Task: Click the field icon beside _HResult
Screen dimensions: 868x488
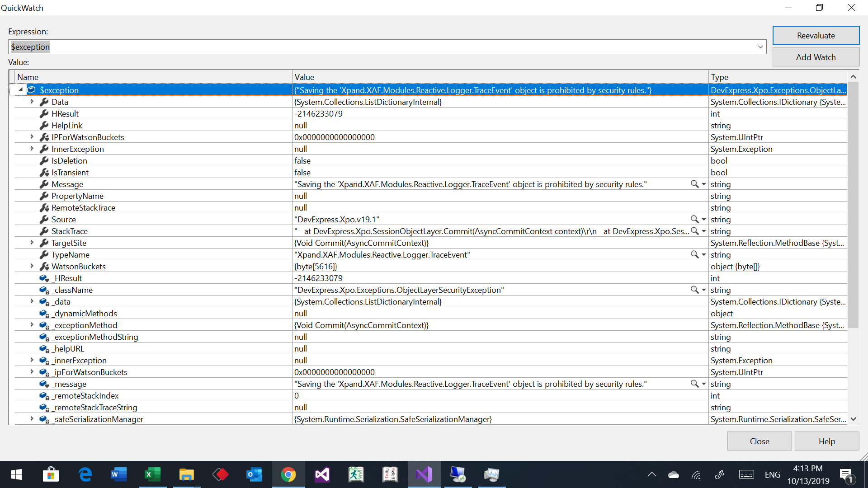Action: point(44,278)
